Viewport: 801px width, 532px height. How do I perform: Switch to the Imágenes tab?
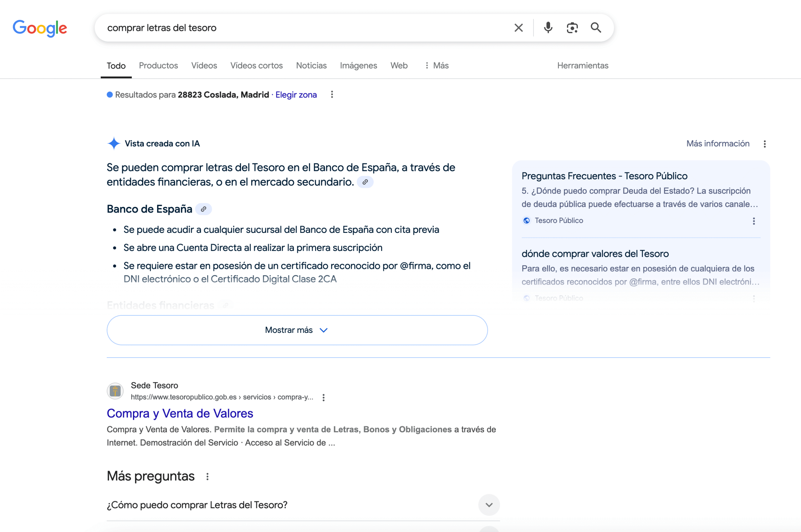click(358, 65)
